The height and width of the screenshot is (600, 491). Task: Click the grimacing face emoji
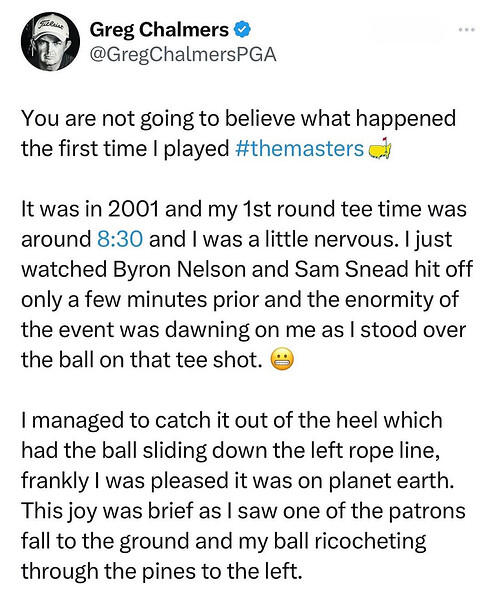[x=282, y=360]
